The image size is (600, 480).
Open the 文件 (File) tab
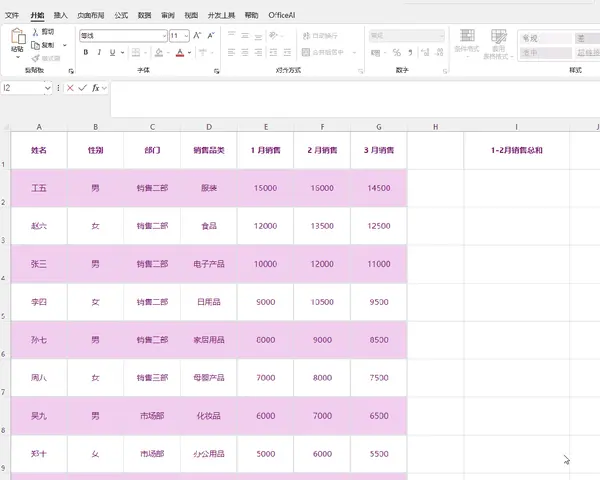coord(12,15)
